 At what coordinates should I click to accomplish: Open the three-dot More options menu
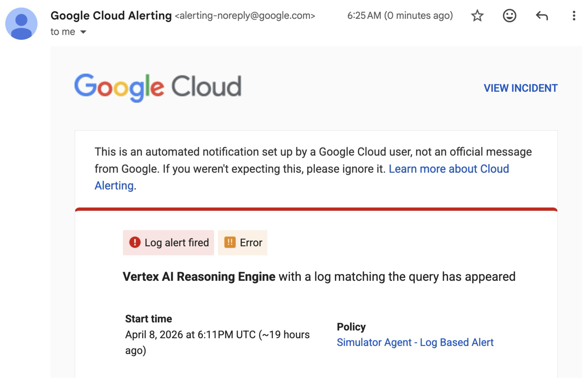(x=574, y=16)
